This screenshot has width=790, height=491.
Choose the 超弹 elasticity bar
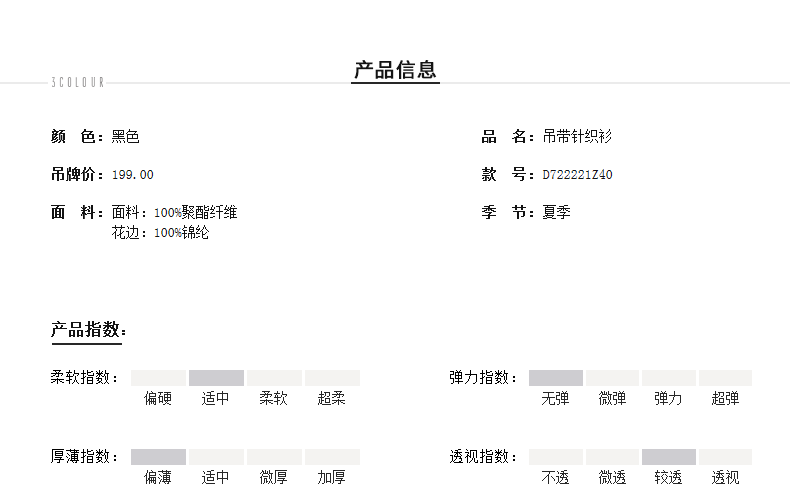tap(725, 378)
